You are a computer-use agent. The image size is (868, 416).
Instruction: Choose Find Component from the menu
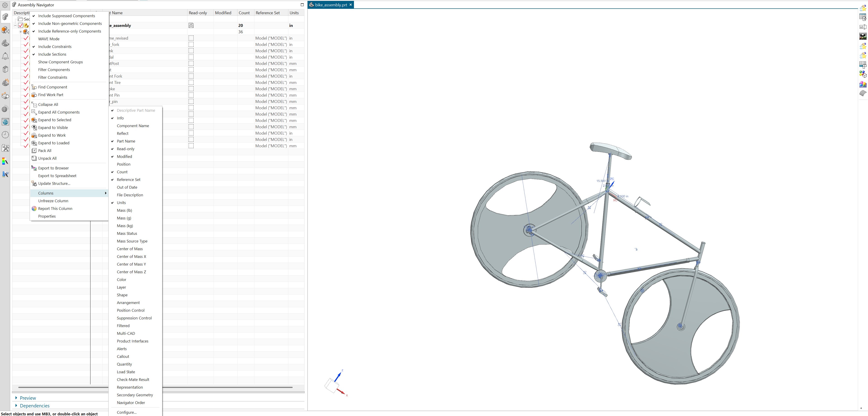[52, 87]
